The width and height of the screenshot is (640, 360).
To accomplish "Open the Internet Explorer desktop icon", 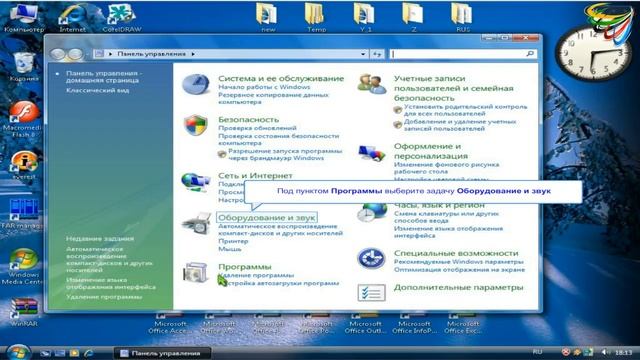I will (x=73, y=17).
